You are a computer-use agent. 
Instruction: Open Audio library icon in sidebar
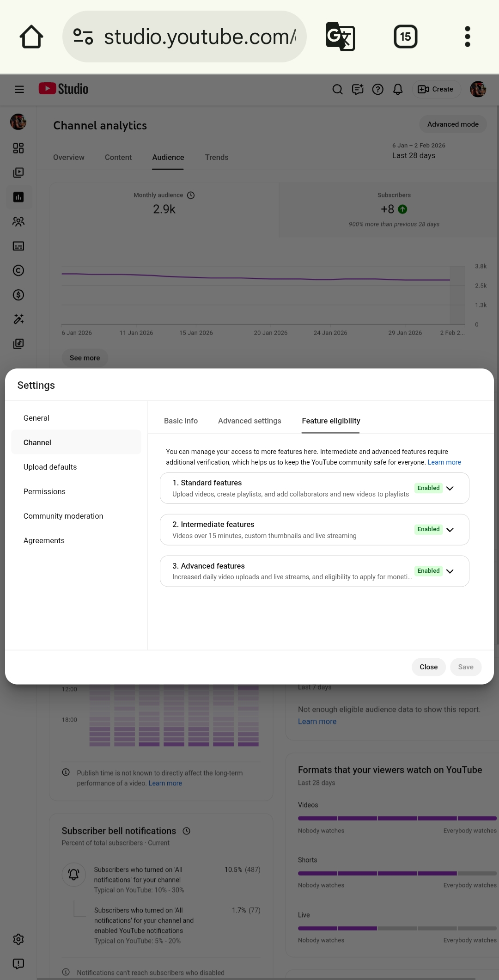pyautogui.click(x=18, y=343)
